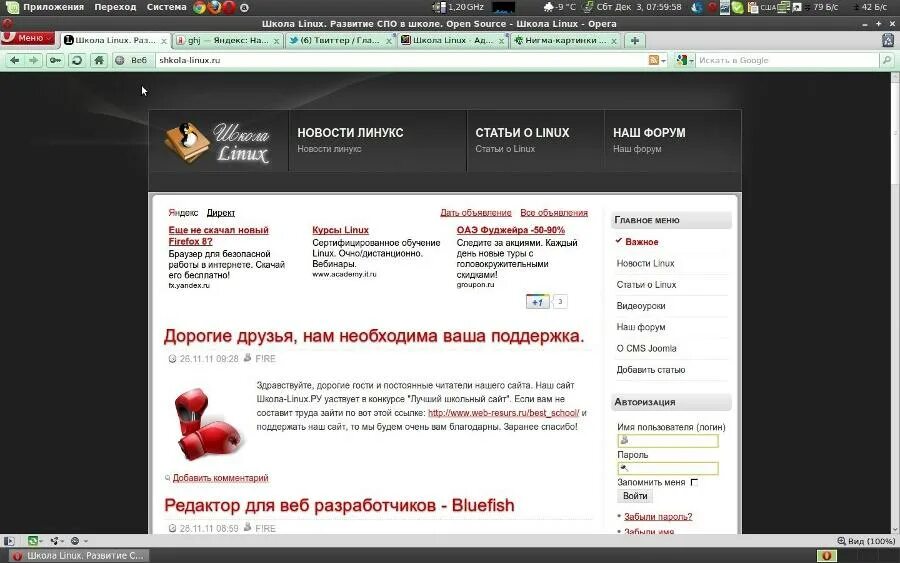Screen dimensions: 900x563
Task: Select 'Видеоуроки' in the sidebar menu
Action: pos(641,306)
